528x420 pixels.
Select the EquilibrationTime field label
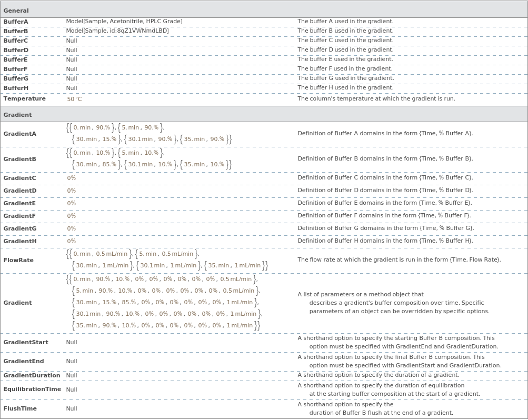[x=32, y=389]
